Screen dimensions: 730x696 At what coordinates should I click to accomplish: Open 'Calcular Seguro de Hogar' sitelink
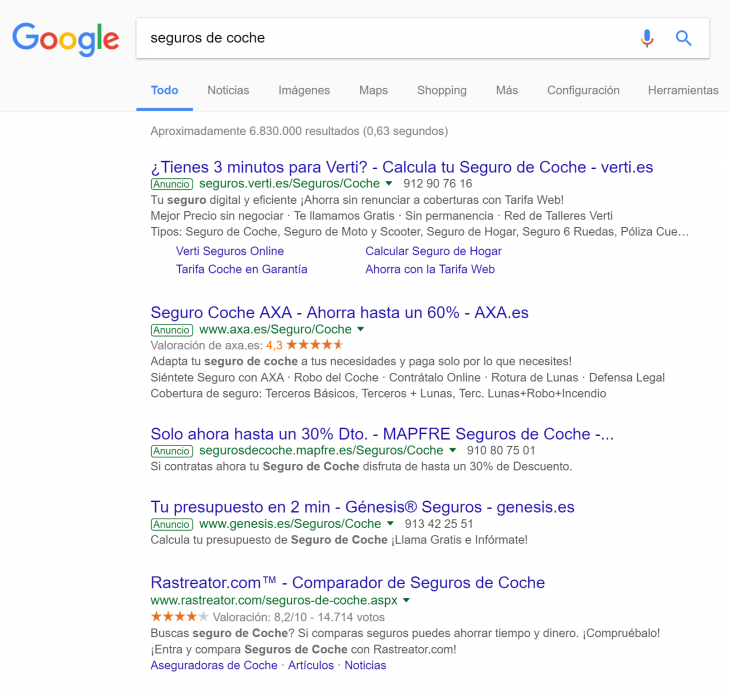(433, 251)
